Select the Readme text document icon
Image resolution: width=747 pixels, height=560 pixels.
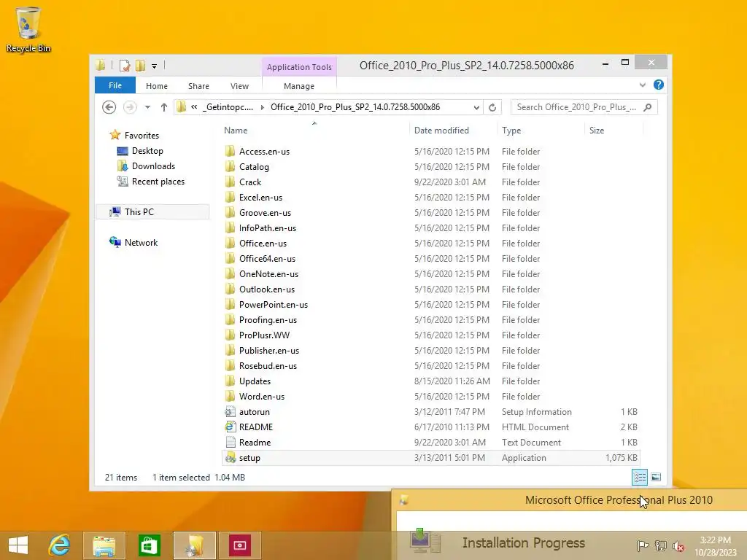[x=230, y=443]
